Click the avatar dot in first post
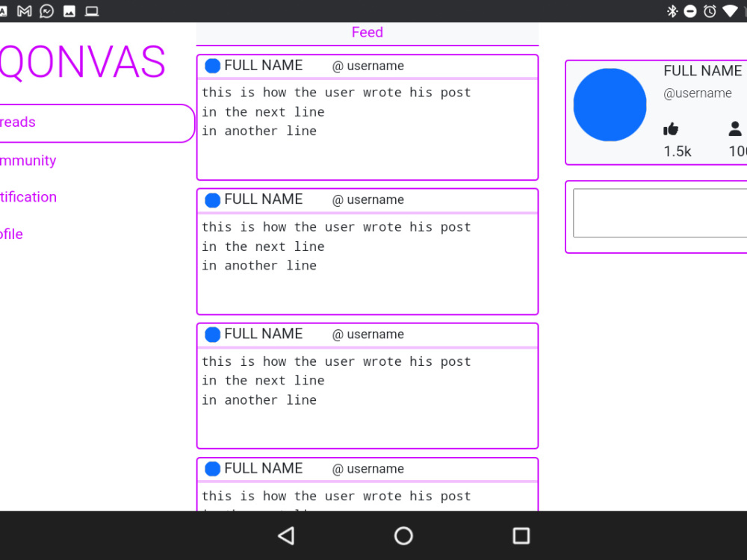The height and width of the screenshot is (560, 747). point(212,66)
